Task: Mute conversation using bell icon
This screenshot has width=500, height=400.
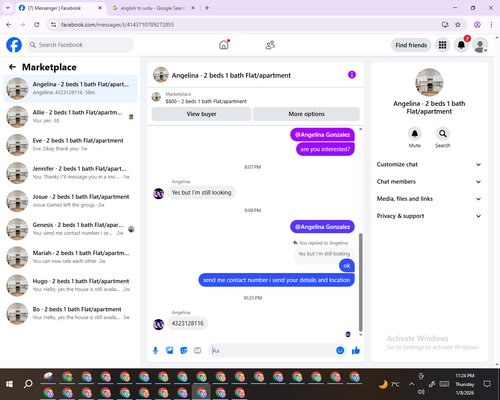Action: click(414, 134)
